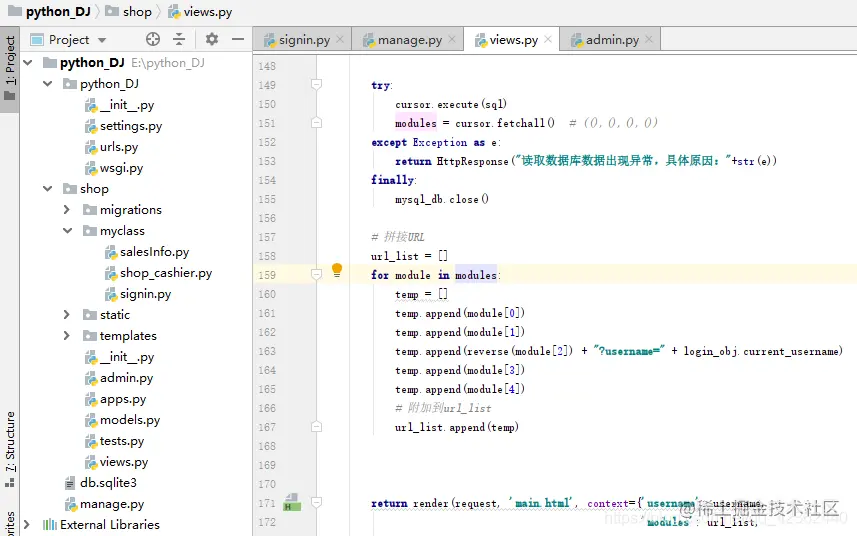Close the admin.py tab
This screenshot has width=857, height=536.
point(649,39)
